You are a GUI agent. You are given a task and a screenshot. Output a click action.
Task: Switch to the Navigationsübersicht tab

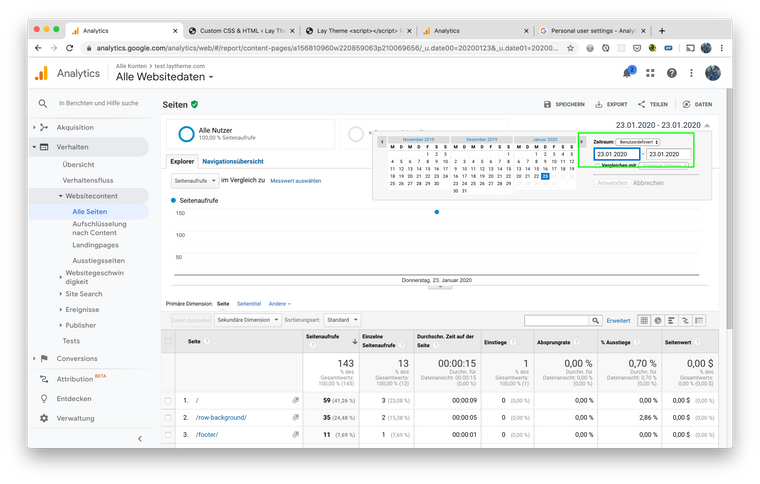(232, 161)
